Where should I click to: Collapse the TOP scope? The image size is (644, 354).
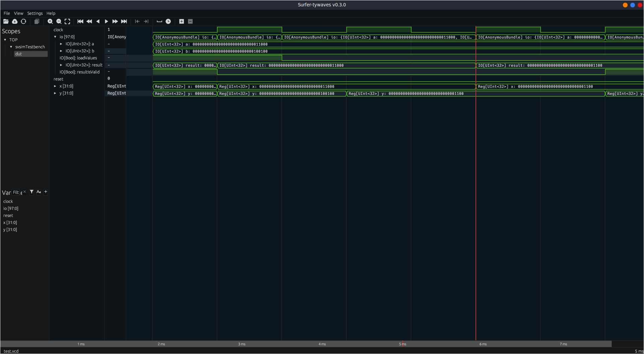5,40
